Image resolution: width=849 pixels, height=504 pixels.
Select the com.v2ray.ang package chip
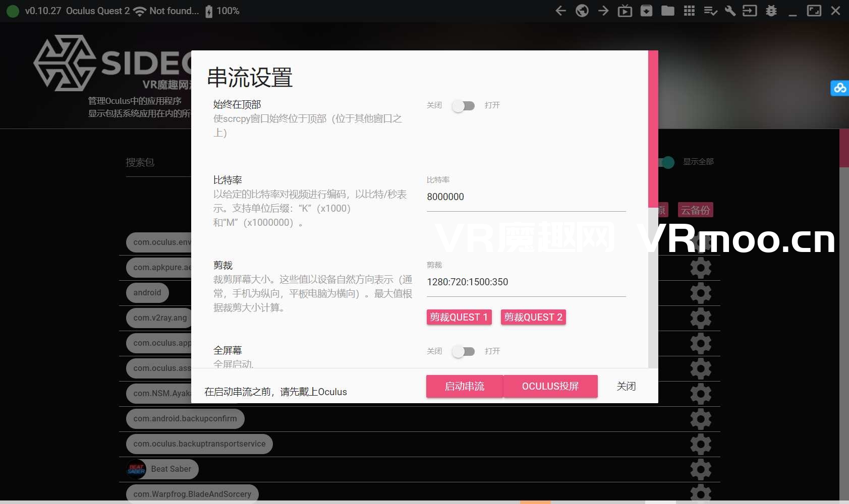[x=159, y=318]
